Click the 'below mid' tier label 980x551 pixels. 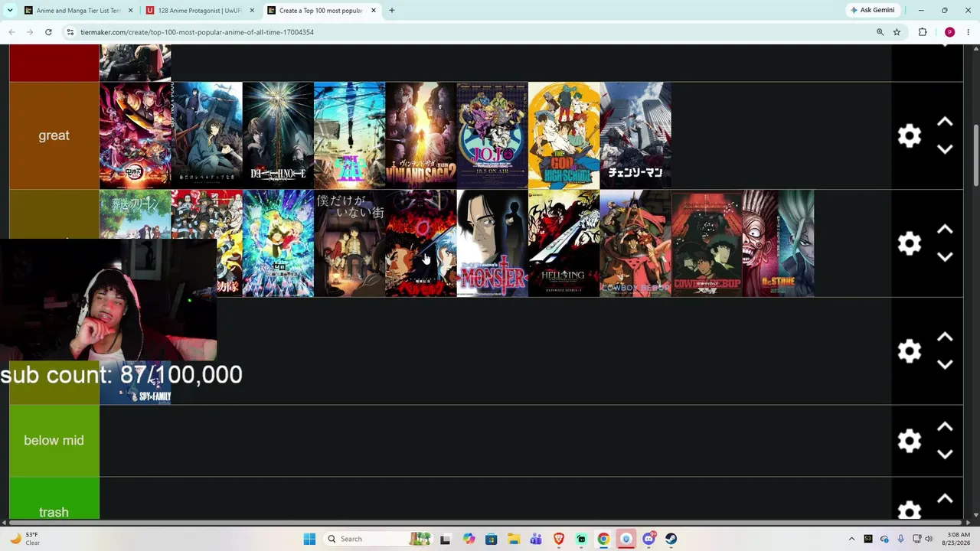point(54,441)
